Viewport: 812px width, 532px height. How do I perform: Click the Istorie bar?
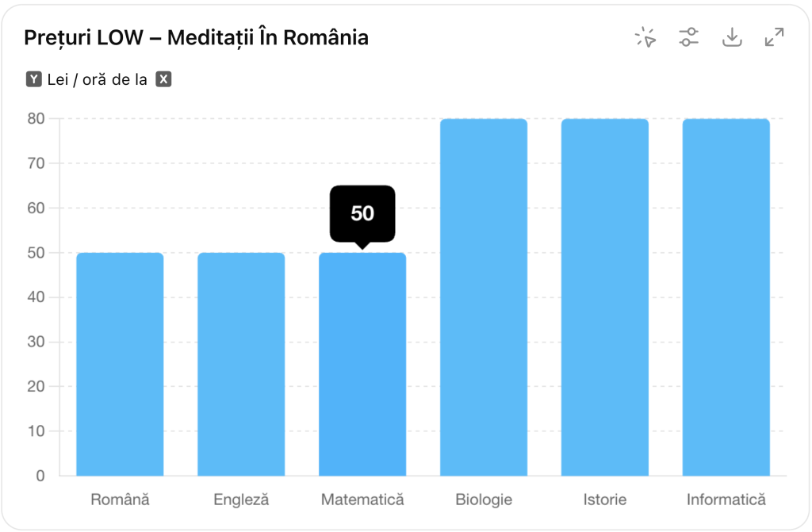coord(605,297)
